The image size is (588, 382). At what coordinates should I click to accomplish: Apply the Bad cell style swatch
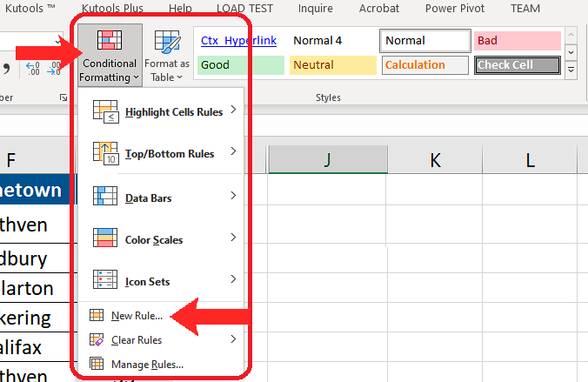tap(518, 41)
